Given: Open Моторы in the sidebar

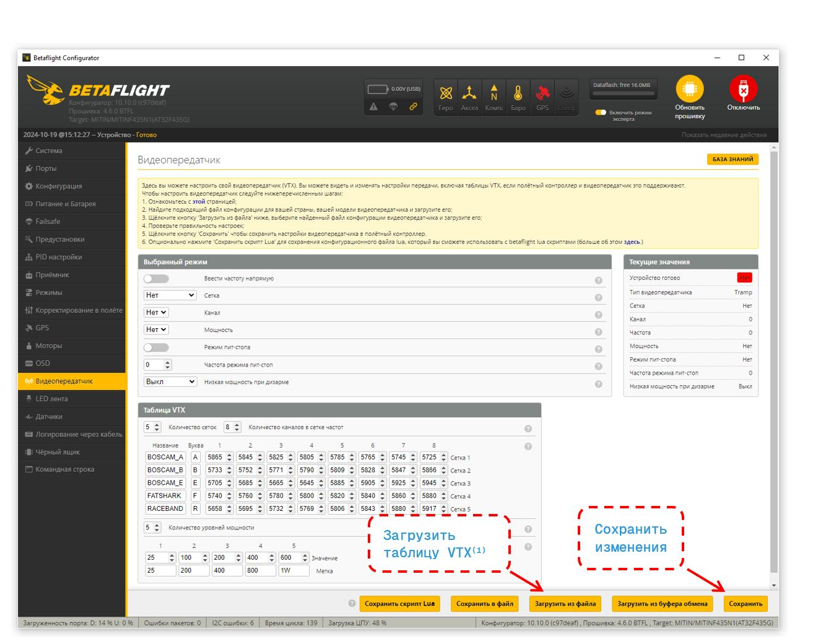Looking at the screenshot, I should pyautogui.click(x=72, y=346).
